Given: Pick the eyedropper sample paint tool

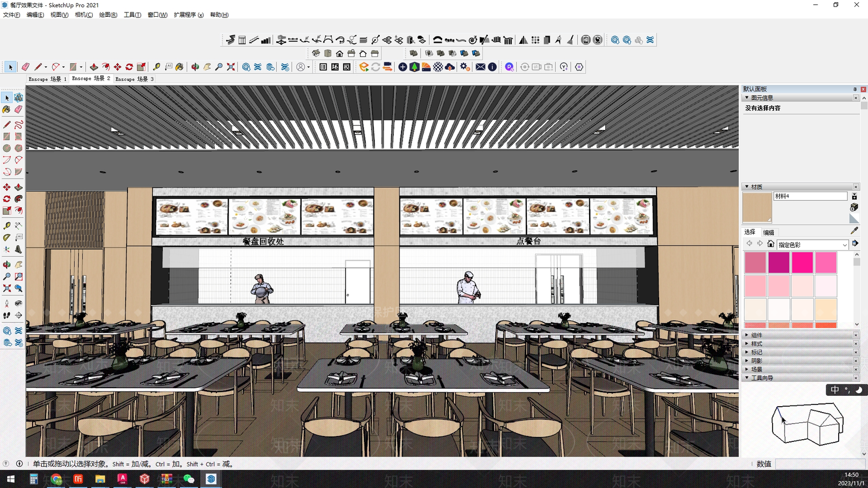Looking at the screenshot, I should 854,230.
